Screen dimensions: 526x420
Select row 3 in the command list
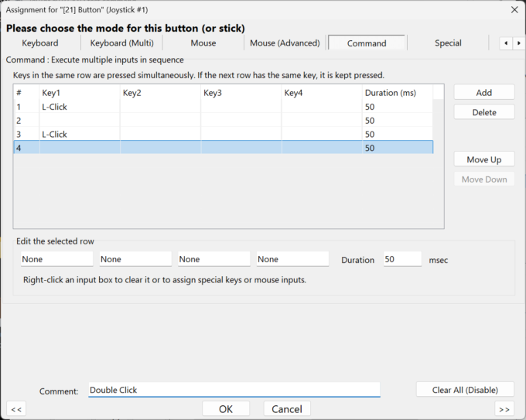click(224, 134)
